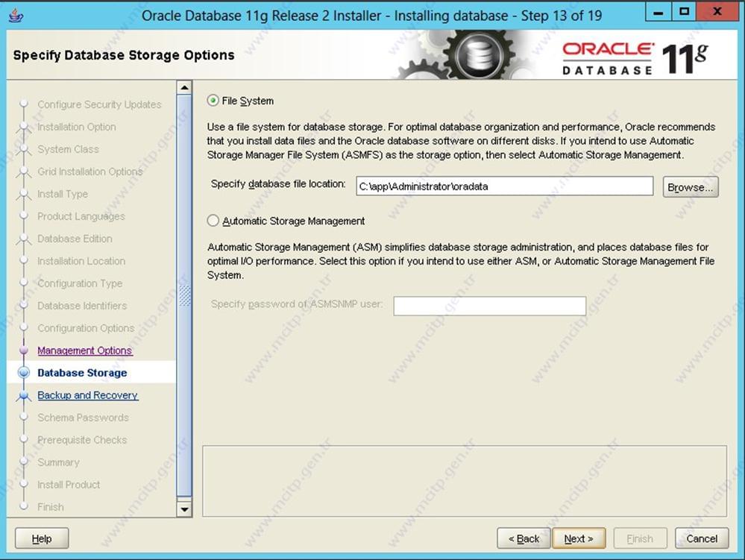Click the Finish step in sidebar

(51, 507)
